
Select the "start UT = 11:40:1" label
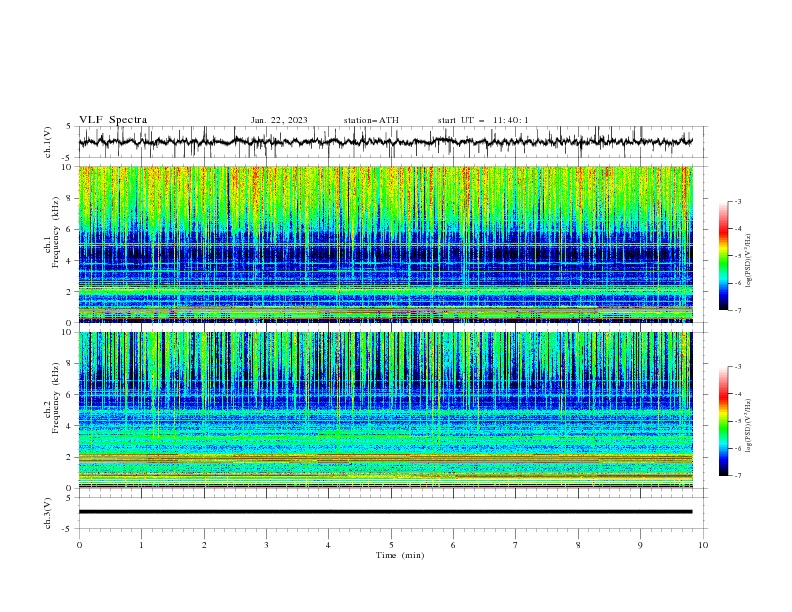click(x=483, y=120)
